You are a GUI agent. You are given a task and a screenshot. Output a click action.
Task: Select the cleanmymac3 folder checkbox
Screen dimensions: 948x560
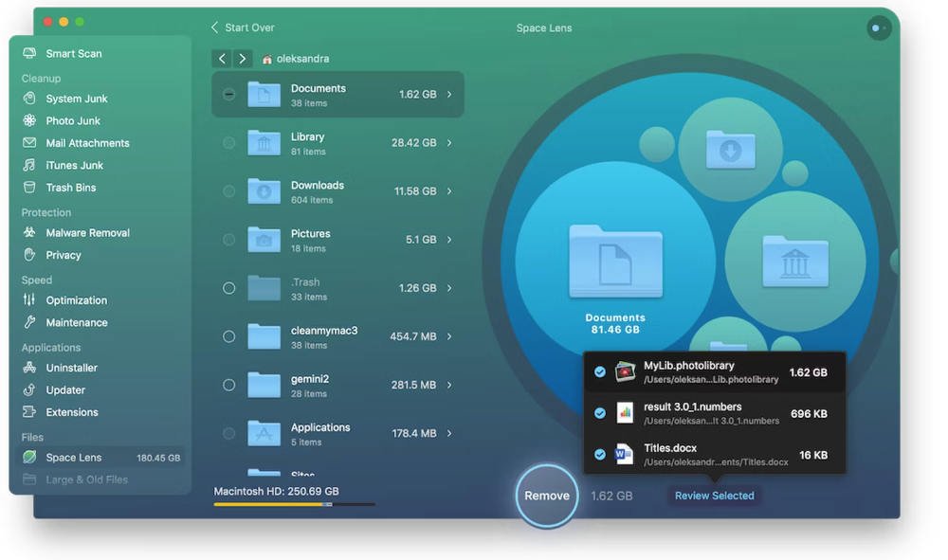[229, 335]
